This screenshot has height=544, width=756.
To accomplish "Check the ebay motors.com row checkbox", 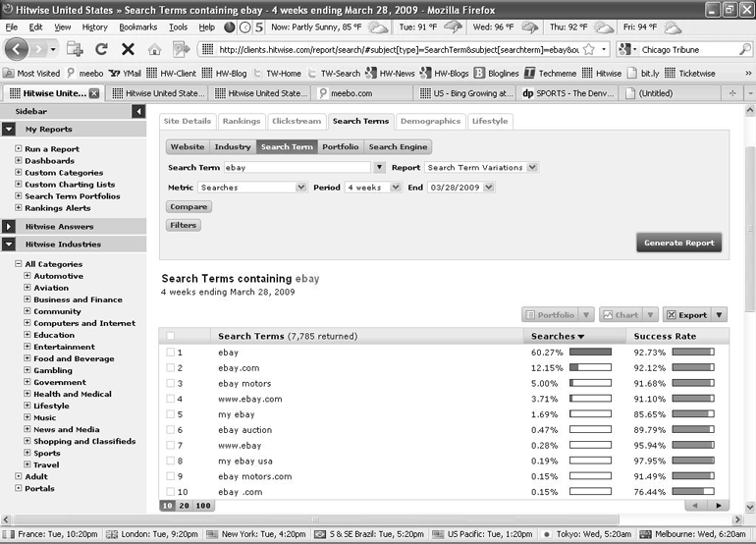I will point(170,476).
